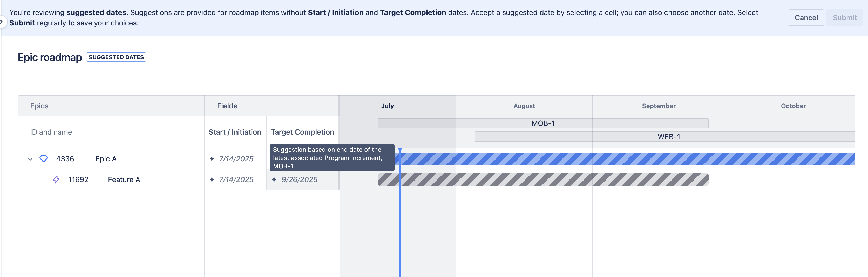Select the MOB-1 program increment bar

543,123
